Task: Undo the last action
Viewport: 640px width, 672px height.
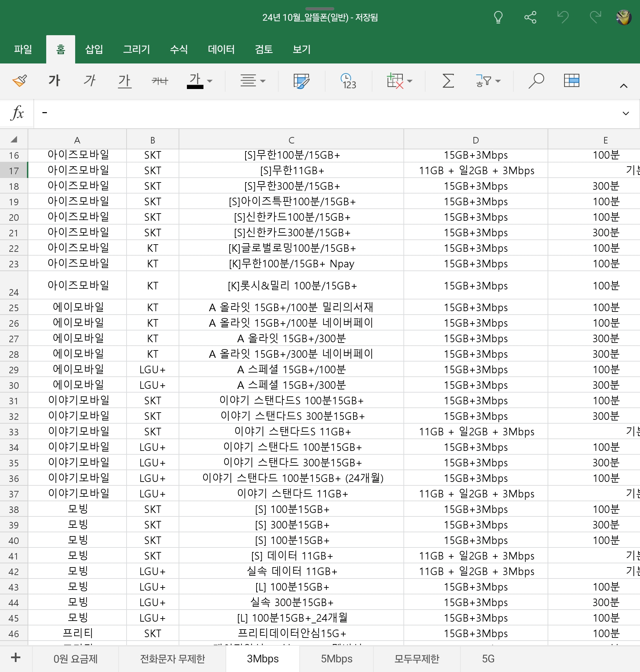Action: pos(563,17)
